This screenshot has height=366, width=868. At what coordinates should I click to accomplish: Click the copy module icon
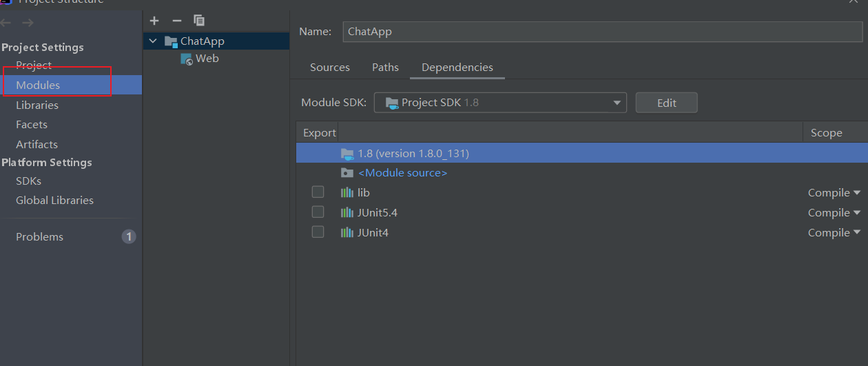[x=199, y=21]
